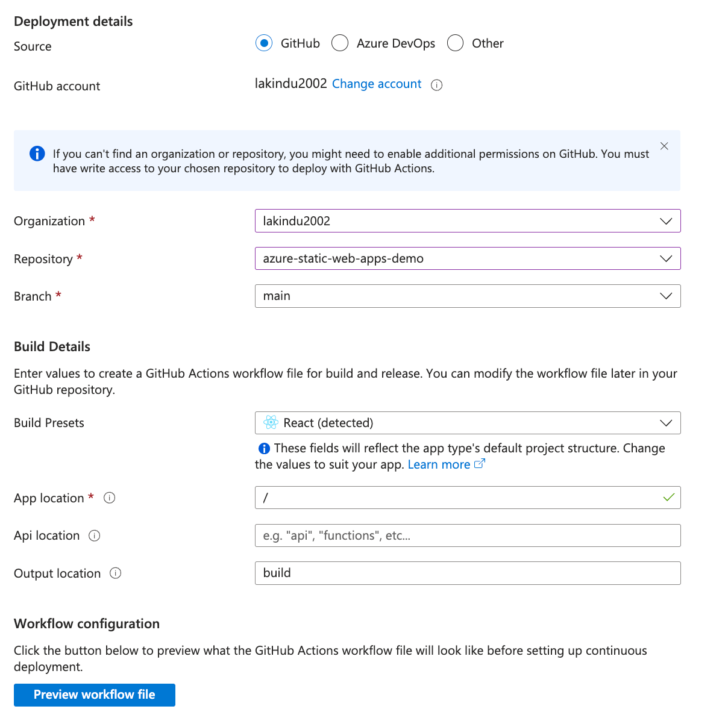Open the Organization dropdown
This screenshot has width=728, height=718.
(468, 221)
